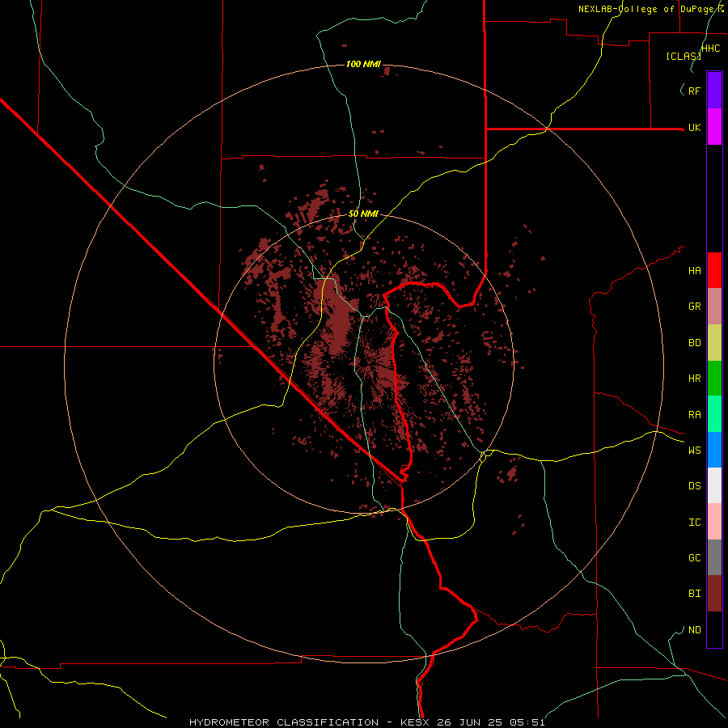This screenshot has width=728, height=728.
Task: Click the DS legend label
Action: coord(694,486)
